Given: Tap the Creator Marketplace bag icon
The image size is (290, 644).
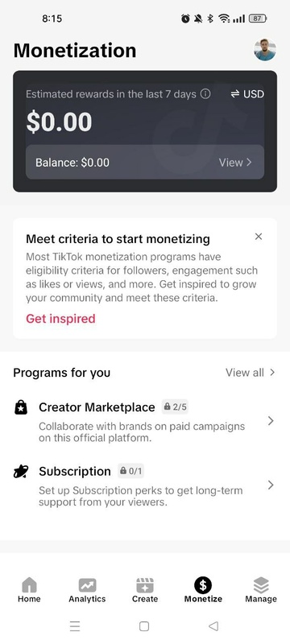Looking at the screenshot, I should click(20, 407).
